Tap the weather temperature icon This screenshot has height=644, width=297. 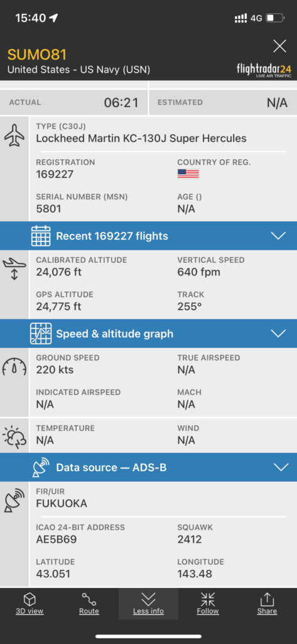[14, 436]
